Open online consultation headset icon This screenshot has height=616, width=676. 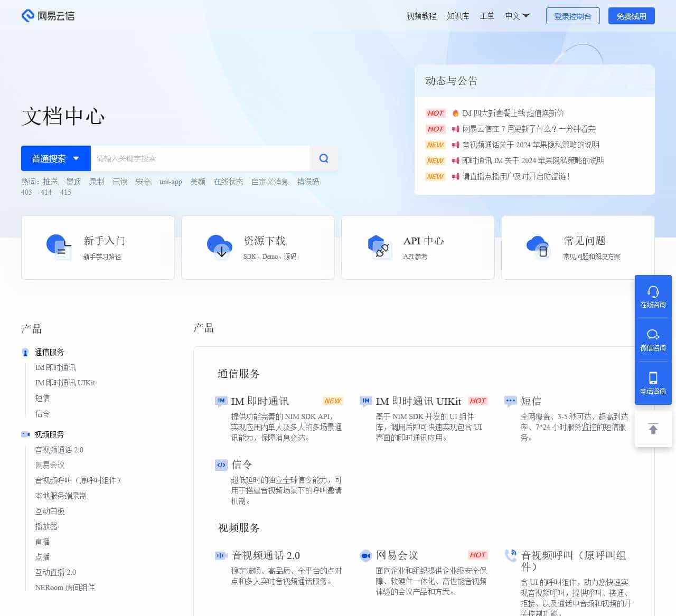tap(653, 292)
